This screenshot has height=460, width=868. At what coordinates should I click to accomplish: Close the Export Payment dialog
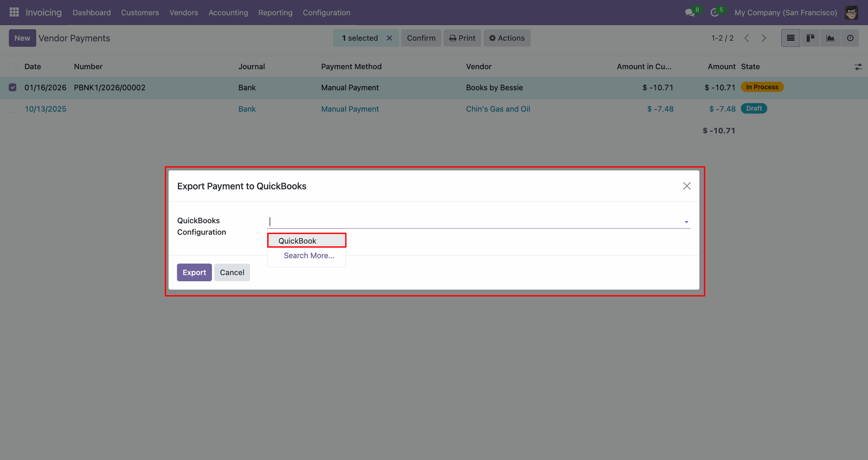click(687, 186)
